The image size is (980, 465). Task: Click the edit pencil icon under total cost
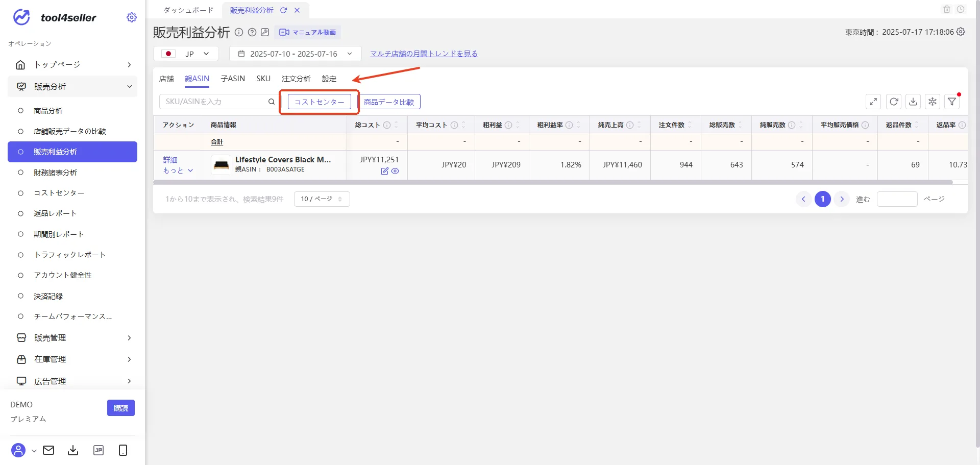(385, 171)
